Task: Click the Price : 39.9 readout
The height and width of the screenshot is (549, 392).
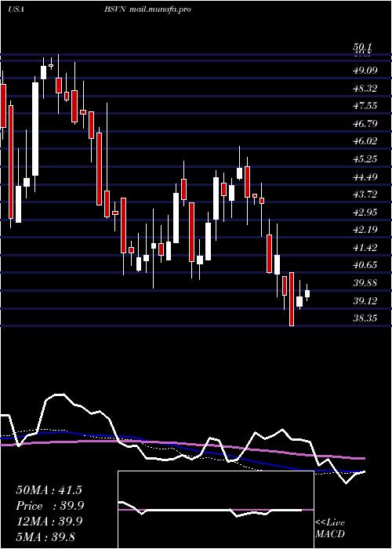Action: [x=49, y=506]
